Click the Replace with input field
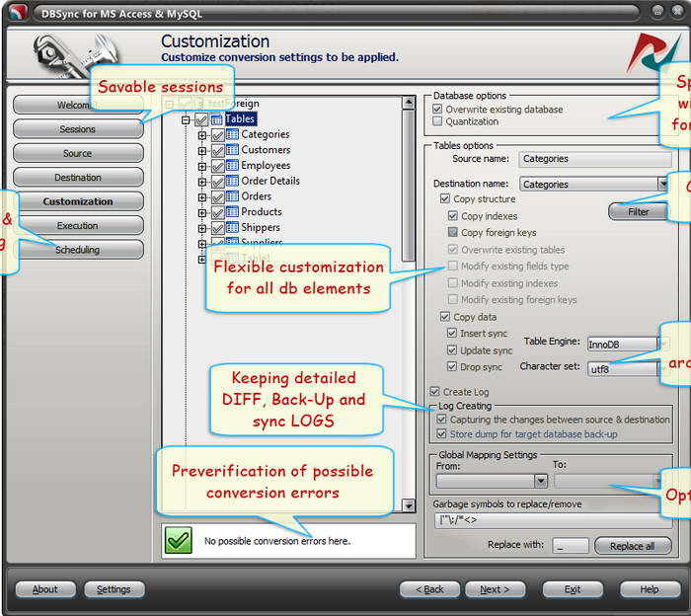This screenshot has height=616, width=691. pyautogui.click(x=571, y=546)
